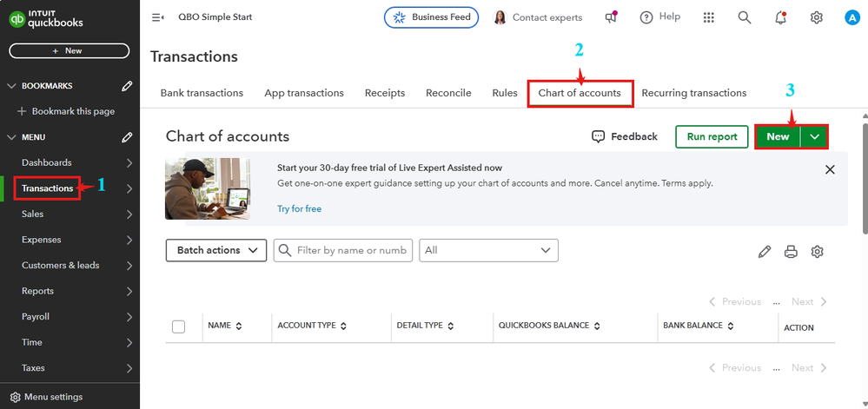Click the Filter by name search field
The width and height of the screenshot is (868, 409).
click(x=351, y=250)
